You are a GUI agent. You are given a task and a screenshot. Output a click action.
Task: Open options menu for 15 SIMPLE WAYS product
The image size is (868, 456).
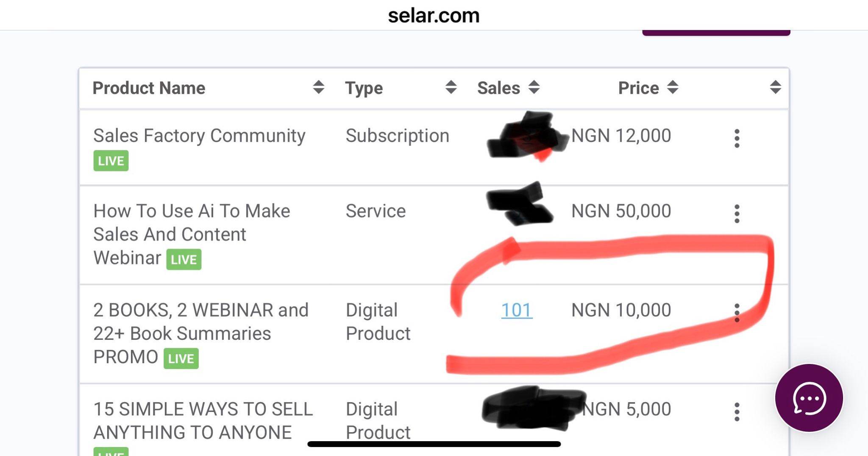pos(737,412)
